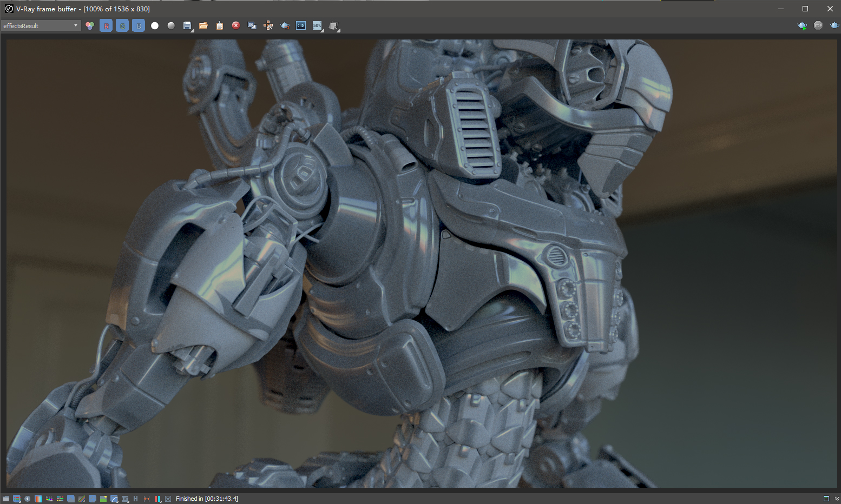Save the rendered image with floppy icon
Viewport: 841px width, 504px height.
coord(187,25)
